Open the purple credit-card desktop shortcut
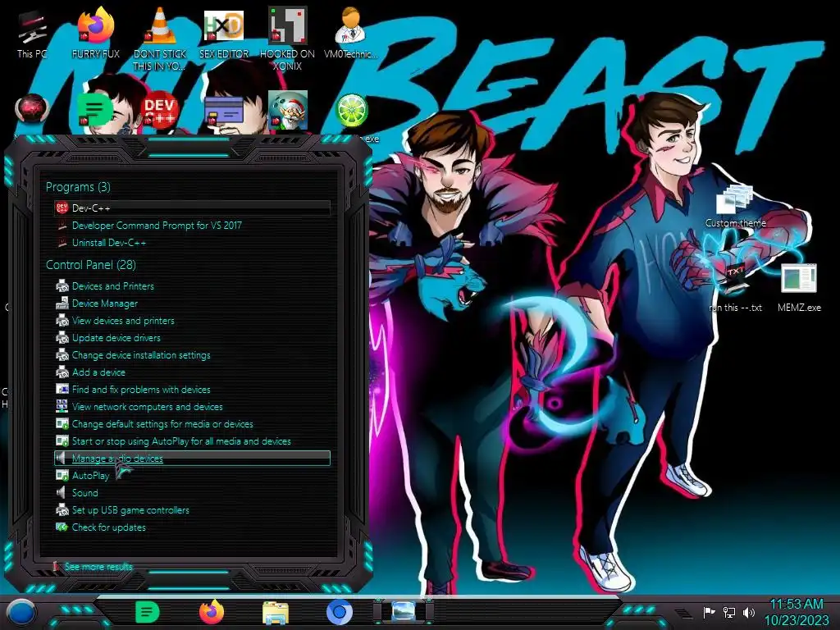This screenshot has width=840, height=630. click(224, 111)
